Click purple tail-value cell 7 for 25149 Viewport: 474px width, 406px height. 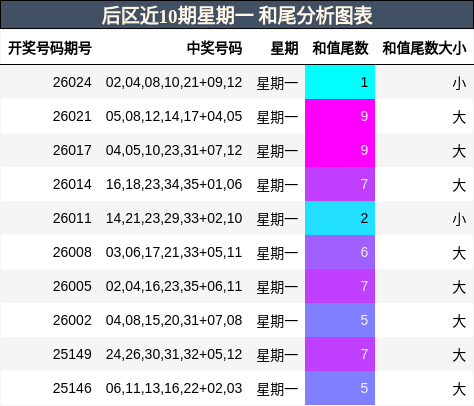(340, 354)
